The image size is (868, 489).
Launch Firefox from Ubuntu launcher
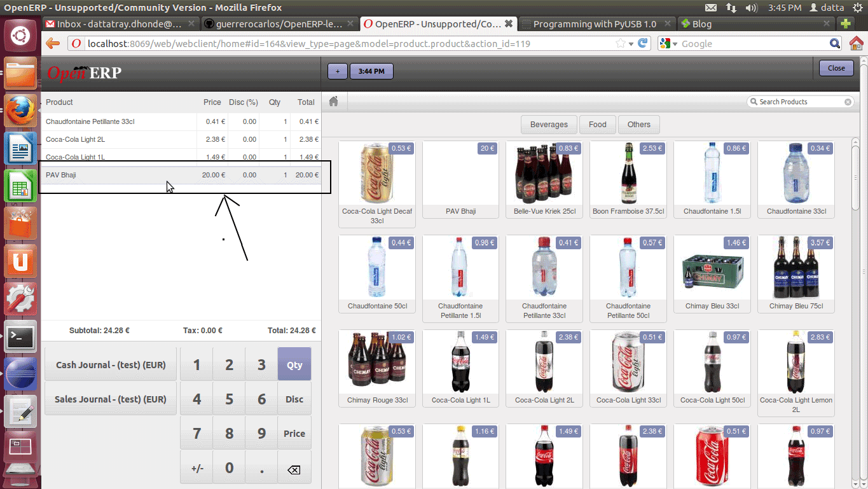(21, 111)
